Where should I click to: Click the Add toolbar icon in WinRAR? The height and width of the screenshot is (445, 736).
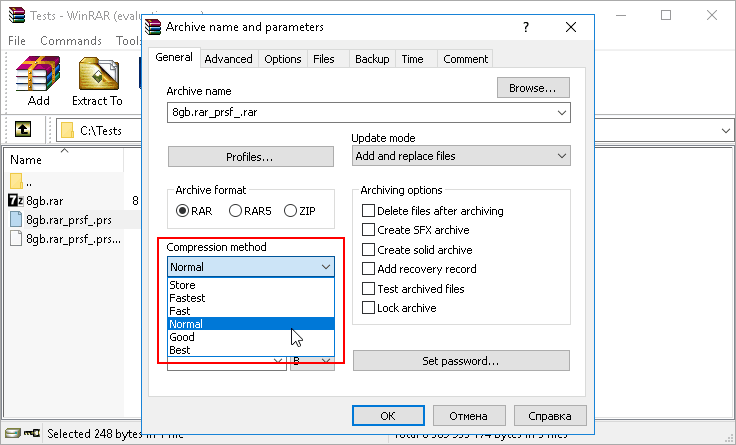pos(38,81)
